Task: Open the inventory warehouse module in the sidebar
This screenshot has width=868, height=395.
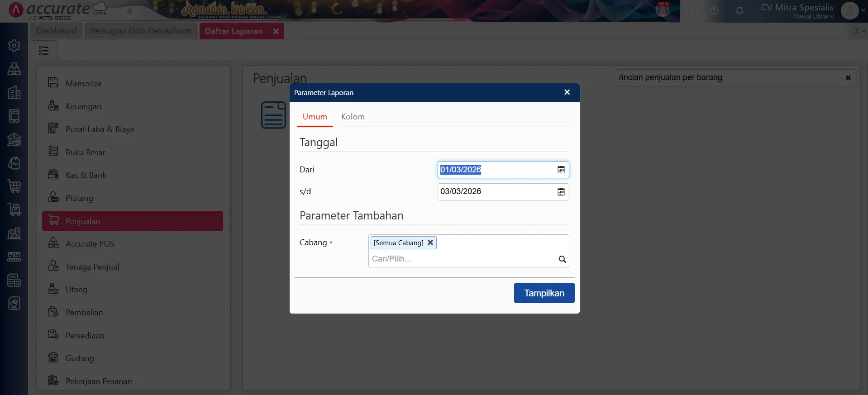Action: coord(14,233)
